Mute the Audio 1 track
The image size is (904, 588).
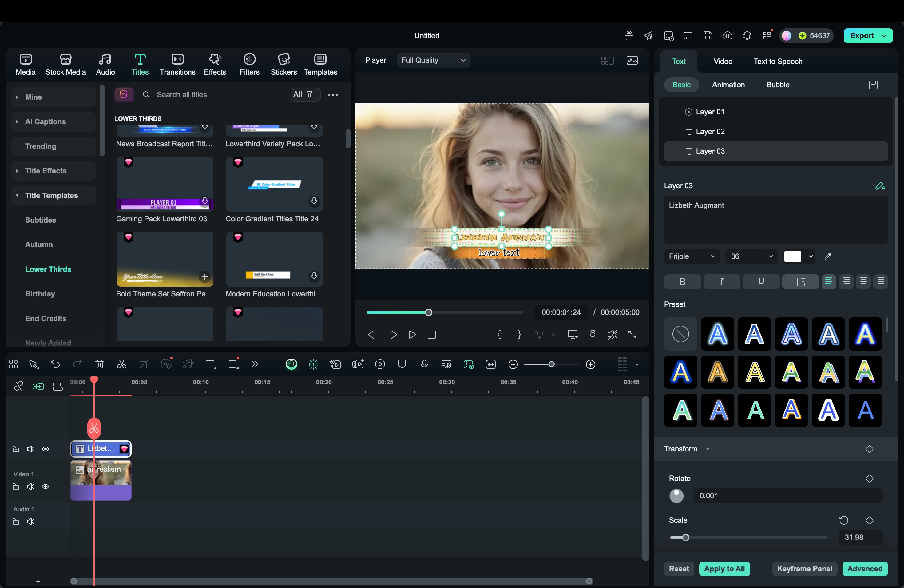click(x=31, y=522)
